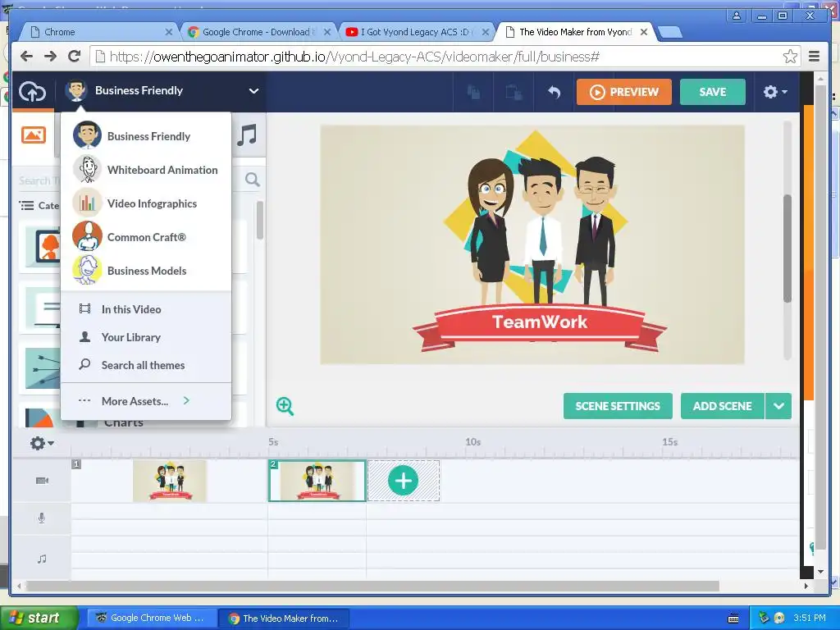
Task: Click the paste icon in top toolbar
Action: pos(514,92)
